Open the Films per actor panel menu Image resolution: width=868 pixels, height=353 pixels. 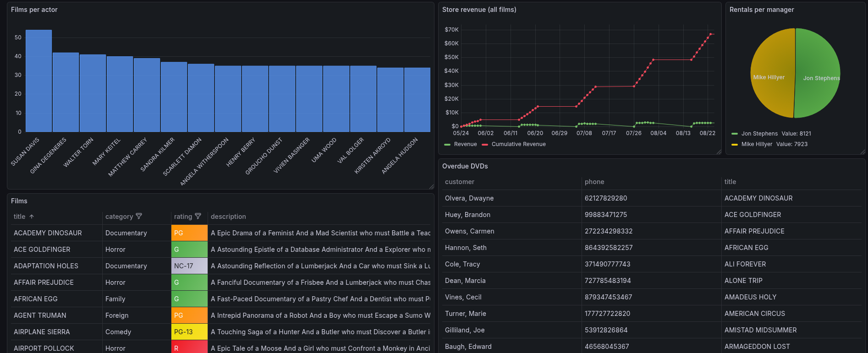[34, 10]
